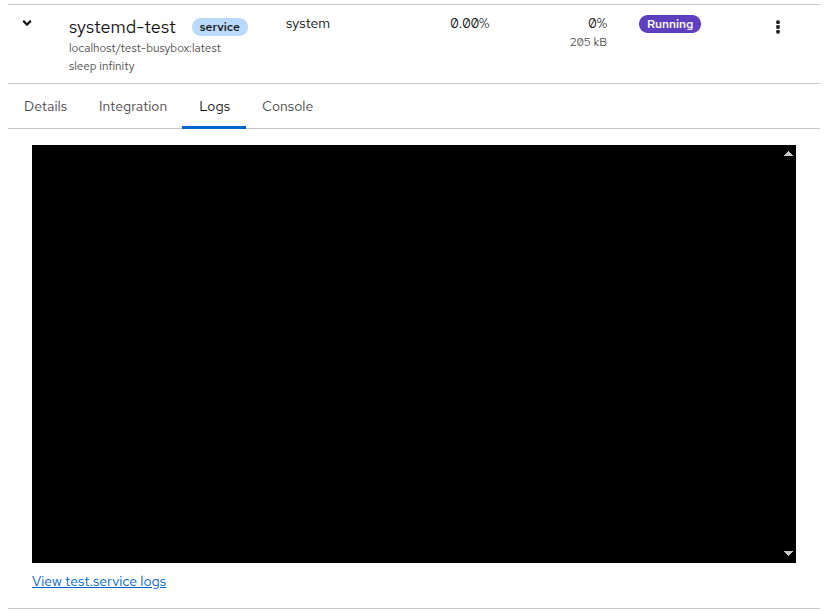Switch to the Details tab
The image size is (832, 611).
(46, 107)
